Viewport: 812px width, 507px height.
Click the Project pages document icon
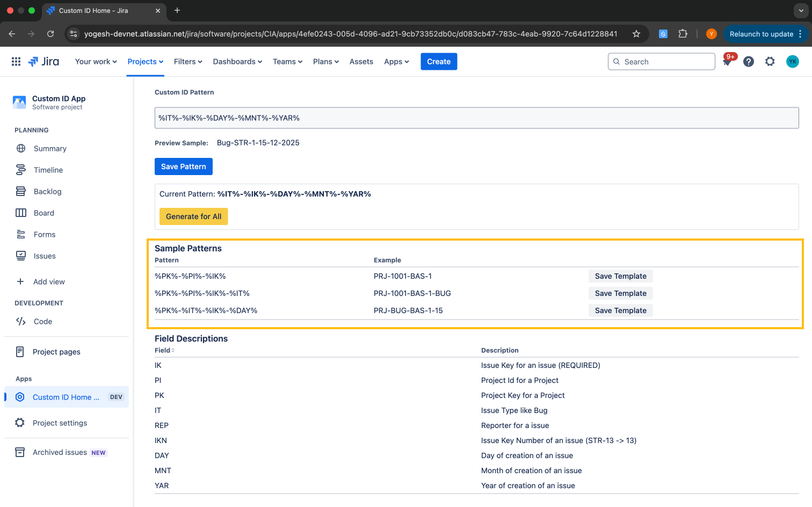tap(20, 352)
